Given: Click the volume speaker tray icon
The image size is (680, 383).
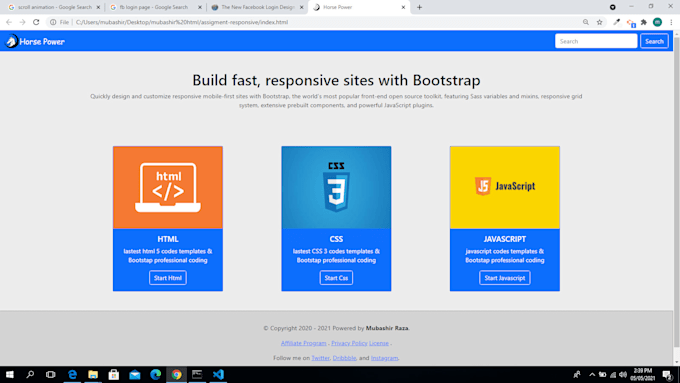Looking at the screenshot, I should click(x=623, y=374).
